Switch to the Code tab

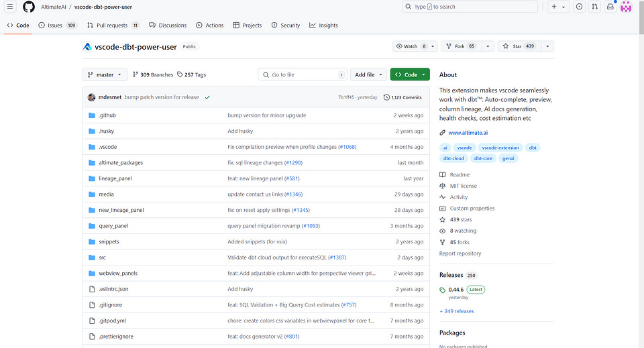point(18,25)
